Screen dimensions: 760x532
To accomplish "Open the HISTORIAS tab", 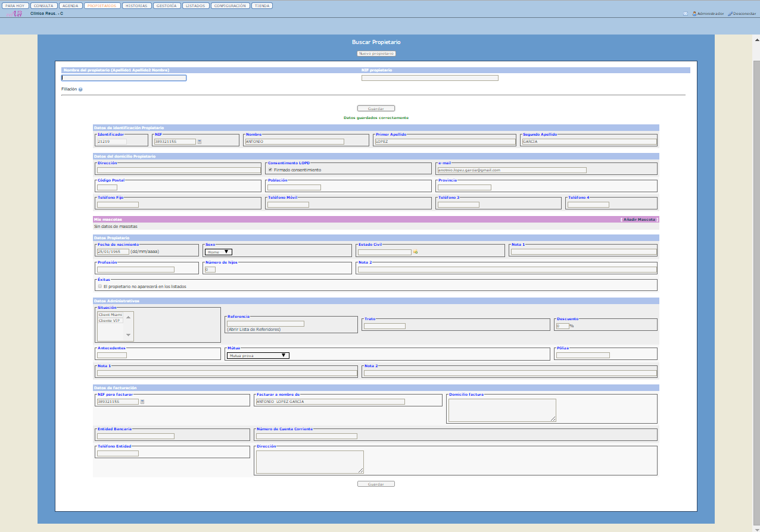I will (137, 5).
